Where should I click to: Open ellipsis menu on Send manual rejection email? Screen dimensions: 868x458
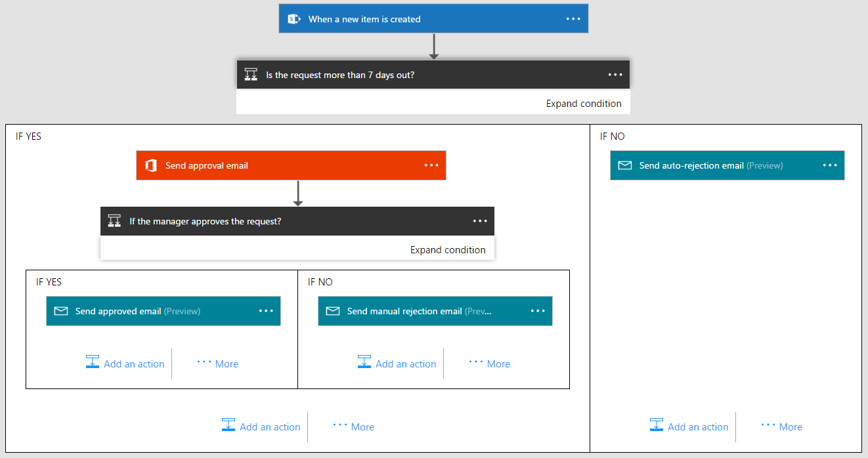538,311
